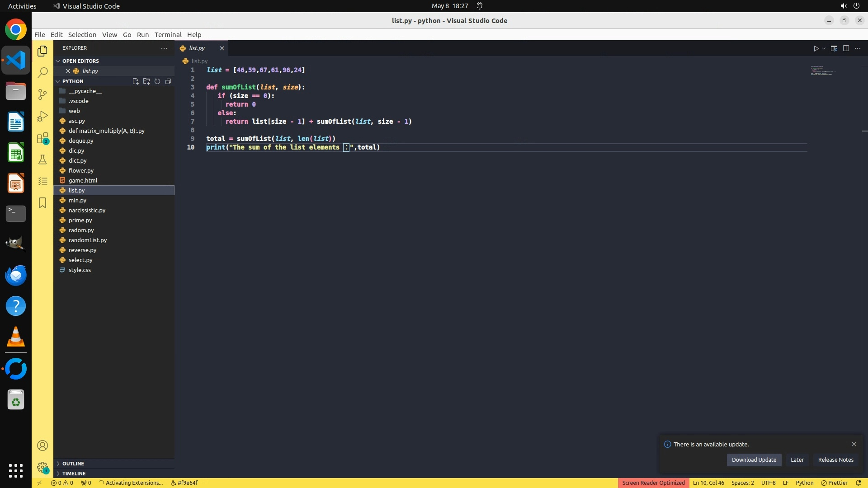Toggle the Prettier formatter status item
Image resolution: width=868 pixels, height=488 pixels.
[835, 483]
